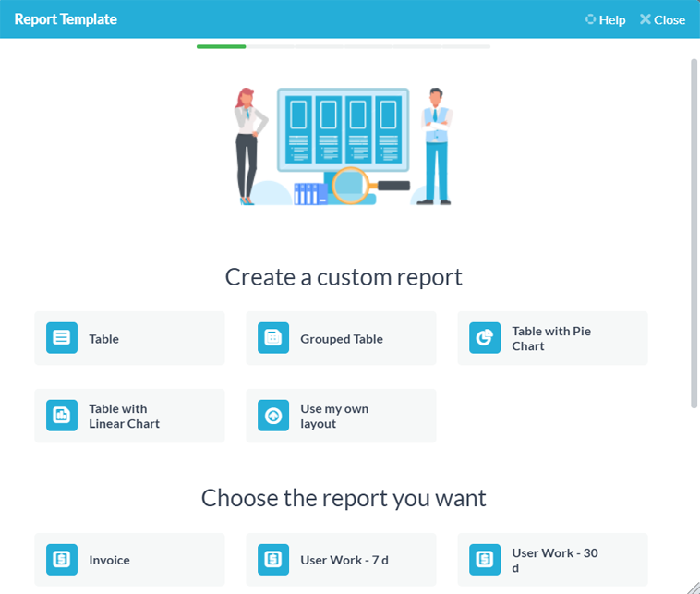
Task: Select 'Table with Pie Chart' label
Action: pyautogui.click(x=551, y=338)
